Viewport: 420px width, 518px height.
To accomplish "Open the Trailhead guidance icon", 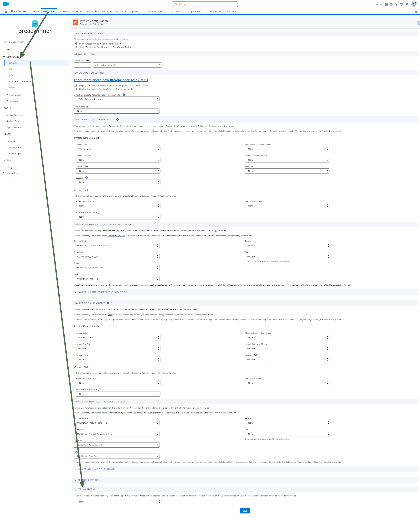I will tap(391, 4).
